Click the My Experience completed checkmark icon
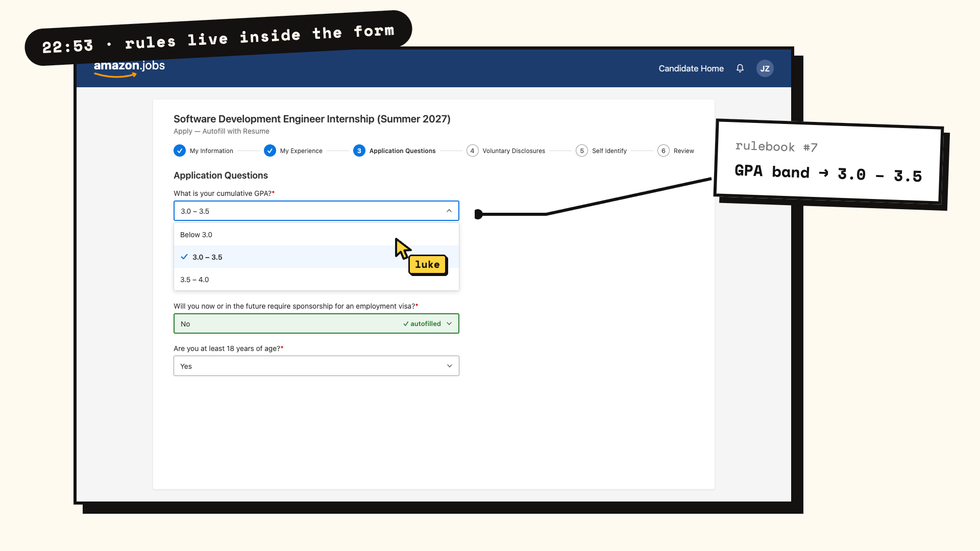The width and height of the screenshot is (980, 551). [x=270, y=151]
